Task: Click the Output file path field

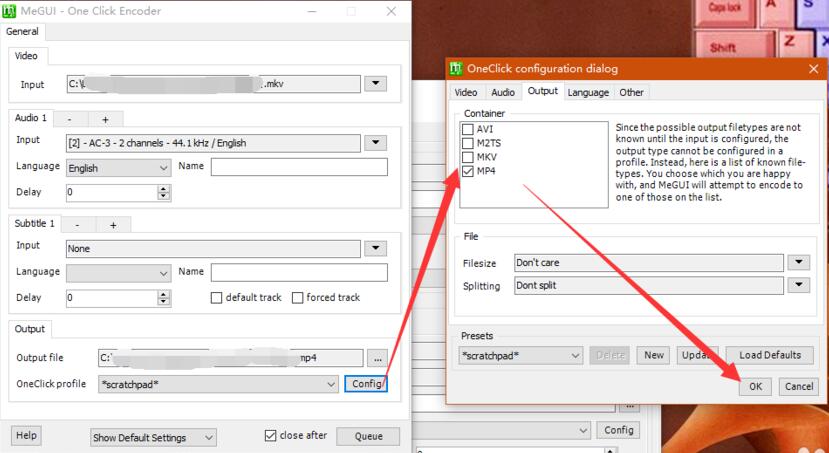Action: point(231,358)
